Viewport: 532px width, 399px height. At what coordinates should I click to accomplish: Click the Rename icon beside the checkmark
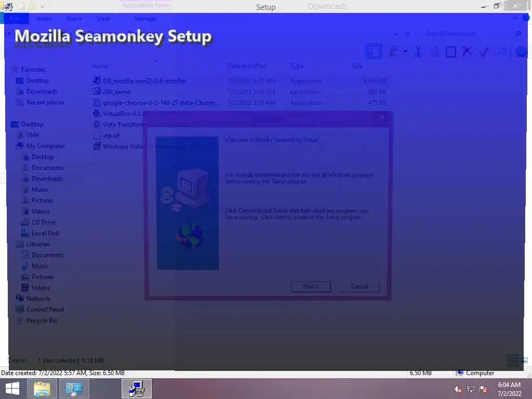point(501,51)
